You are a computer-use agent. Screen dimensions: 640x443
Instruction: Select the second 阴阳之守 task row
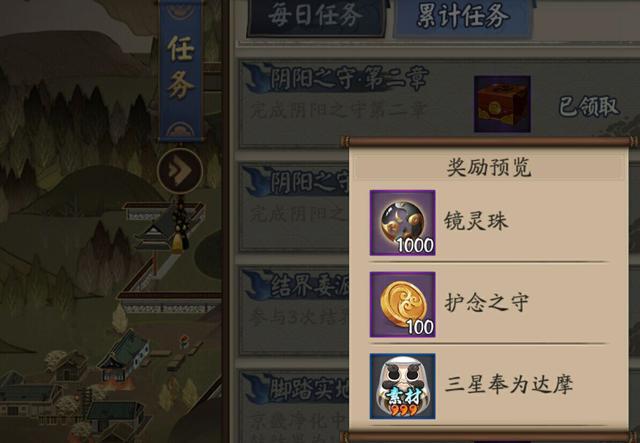click(294, 208)
